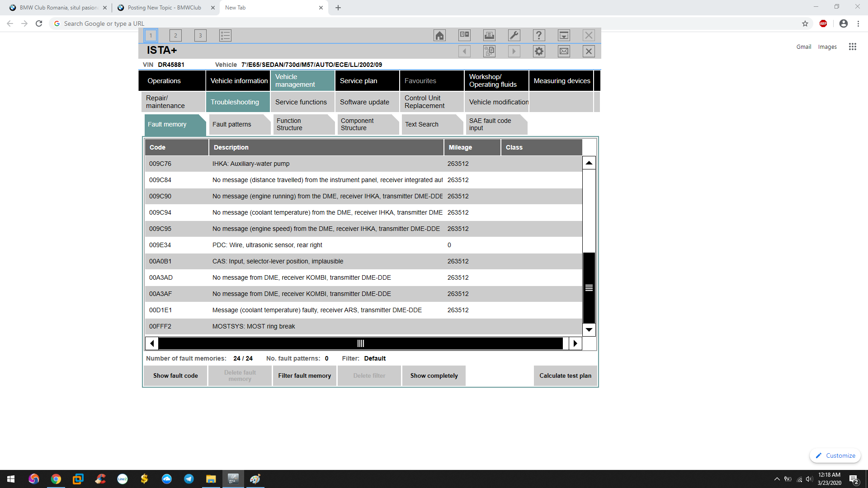The height and width of the screenshot is (488, 868).
Task: Sort by the Code column header
Action: 177,147
